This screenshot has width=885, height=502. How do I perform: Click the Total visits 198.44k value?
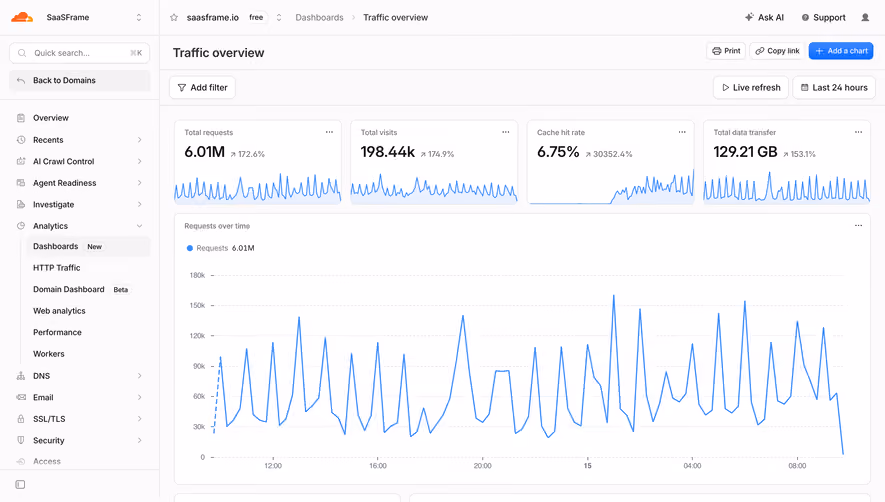click(388, 152)
